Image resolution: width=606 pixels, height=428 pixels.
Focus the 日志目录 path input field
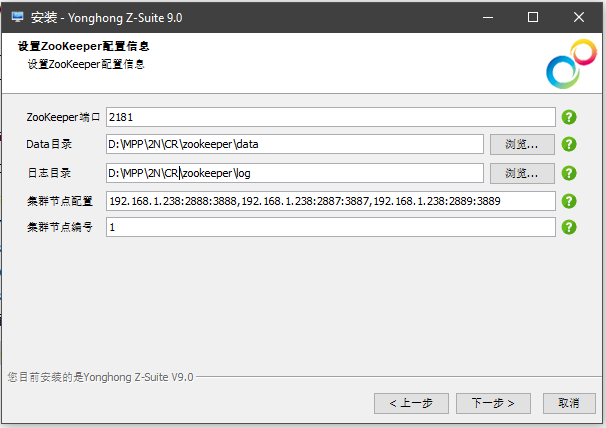(295, 173)
